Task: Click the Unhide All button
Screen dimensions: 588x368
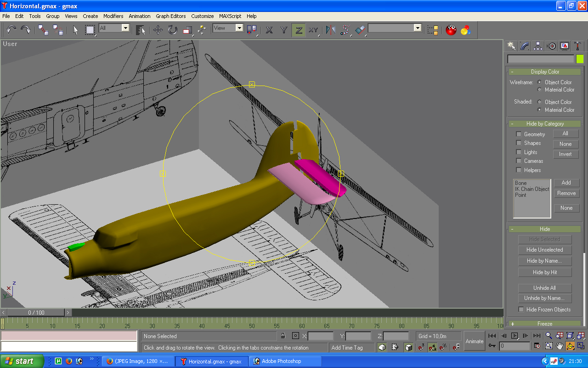Action: point(544,288)
